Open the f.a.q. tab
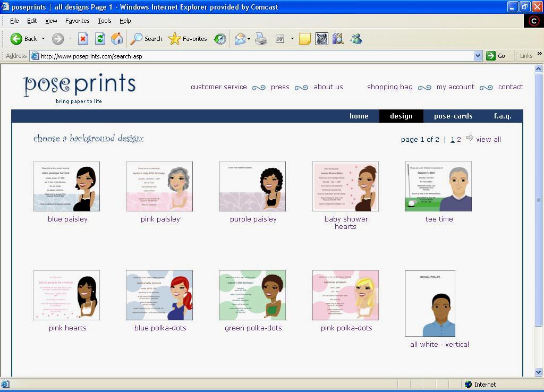 tap(503, 116)
